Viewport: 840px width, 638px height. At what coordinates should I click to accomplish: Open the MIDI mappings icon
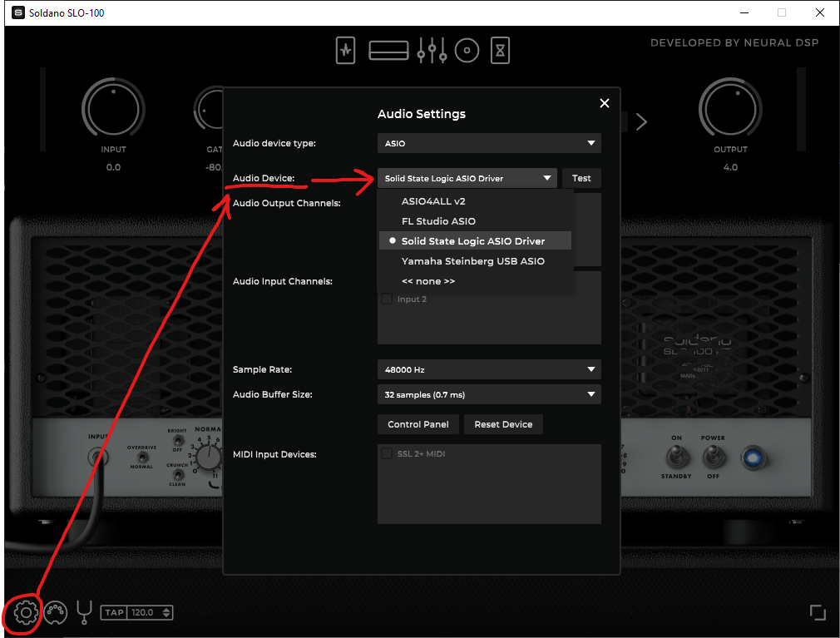pyautogui.click(x=55, y=612)
